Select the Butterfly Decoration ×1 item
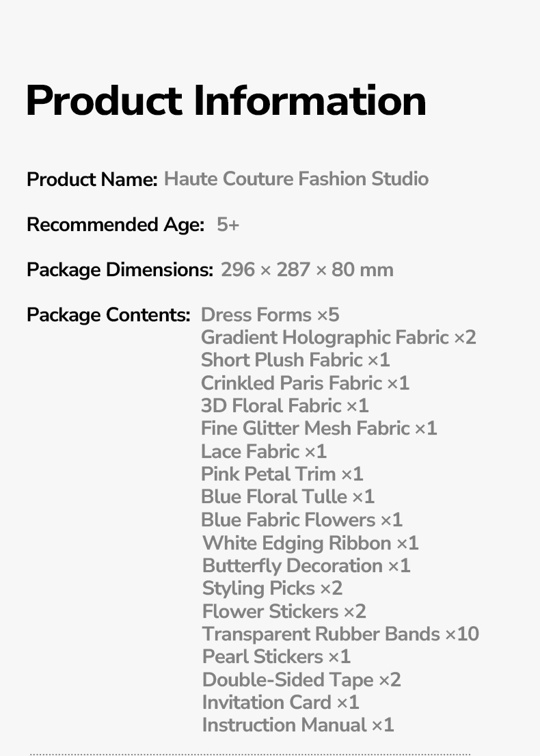Viewport: 540px width, 756px height. 306,566
